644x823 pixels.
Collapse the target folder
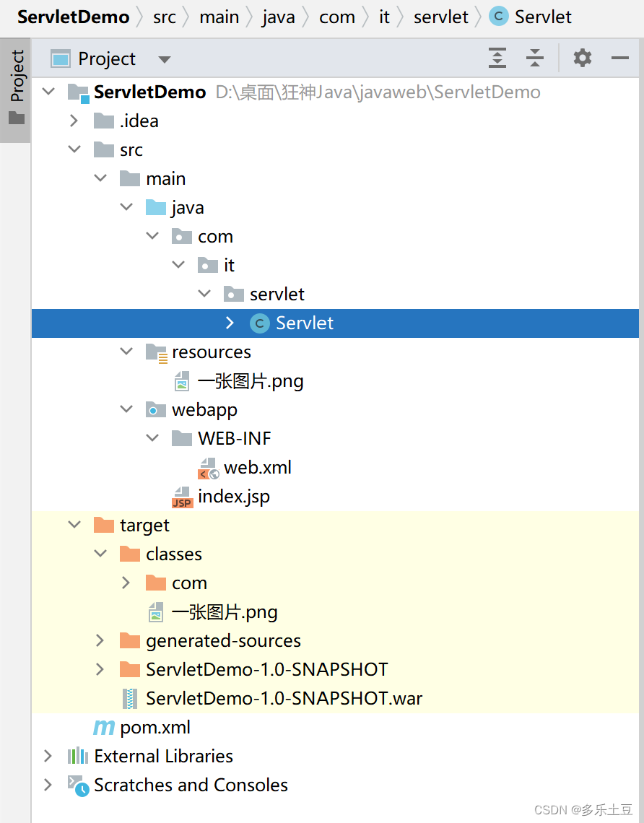[74, 525]
